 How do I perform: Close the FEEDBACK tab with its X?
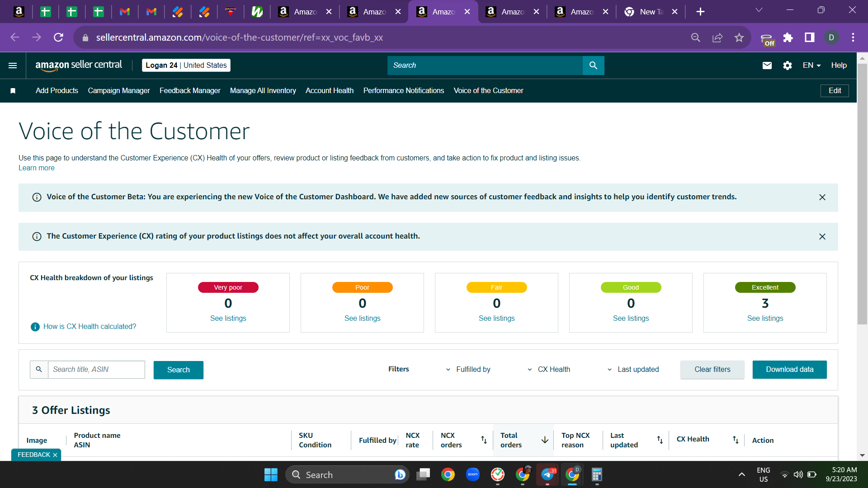[55, 455]
